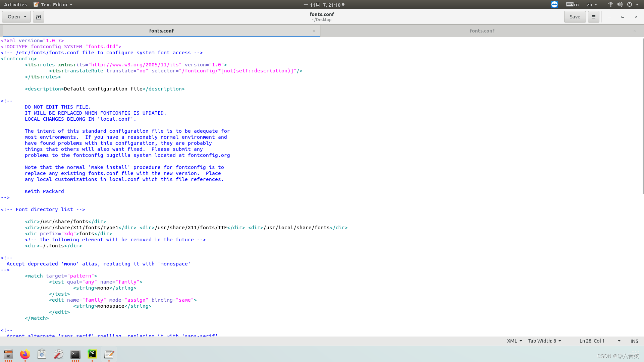Expand the system menu arrow in top bar

(x=637, y=4)
